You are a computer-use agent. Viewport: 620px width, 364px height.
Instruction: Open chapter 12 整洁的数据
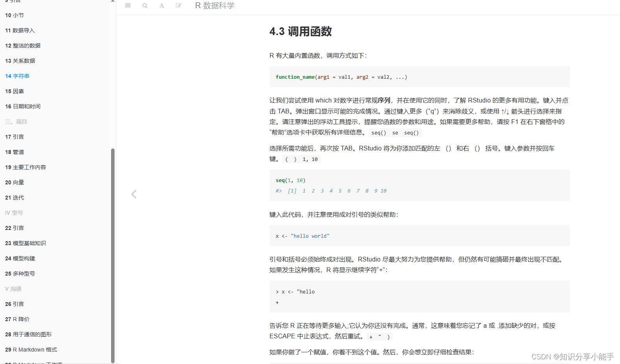[x=23, y=46]
